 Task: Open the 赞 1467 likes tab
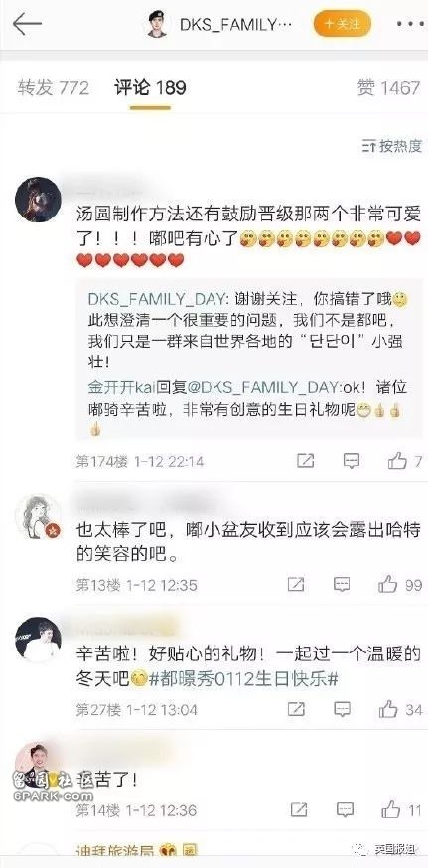[x=388, y=88]
